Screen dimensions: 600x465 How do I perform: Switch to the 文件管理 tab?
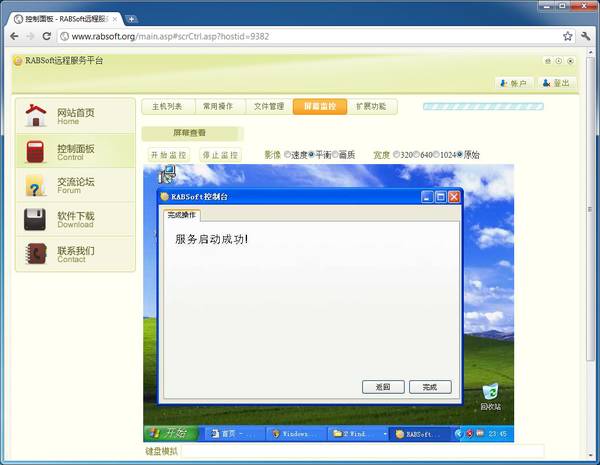(269, 106)
